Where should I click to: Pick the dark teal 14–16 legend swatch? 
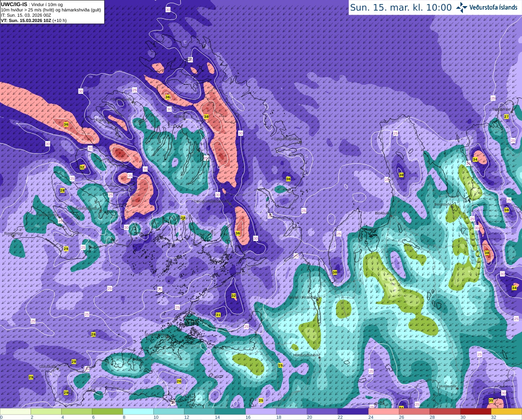click(230, 411)
